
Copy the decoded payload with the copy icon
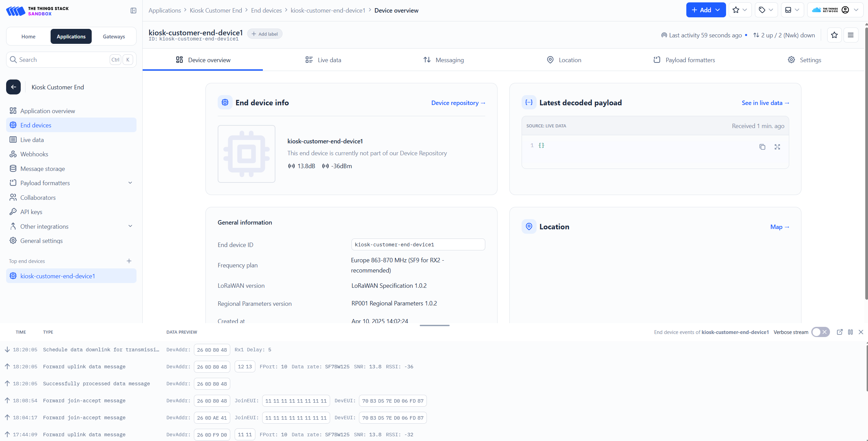(762, 147)
